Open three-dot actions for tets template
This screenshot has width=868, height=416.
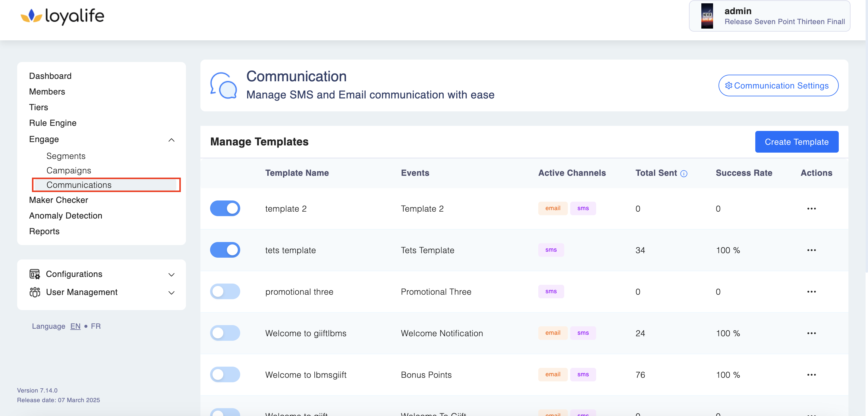click(x=811, y=250)
